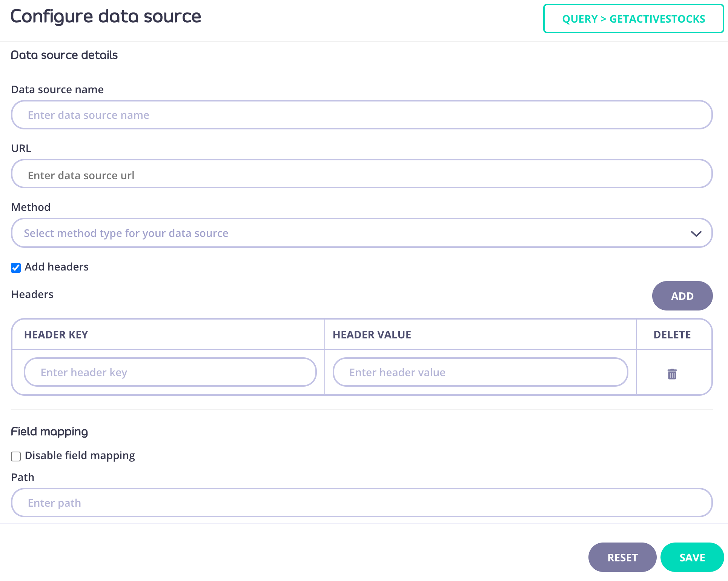Screen dimensions: 728x581
Task: Open the Method type dropdown
Action: [361, 233]
